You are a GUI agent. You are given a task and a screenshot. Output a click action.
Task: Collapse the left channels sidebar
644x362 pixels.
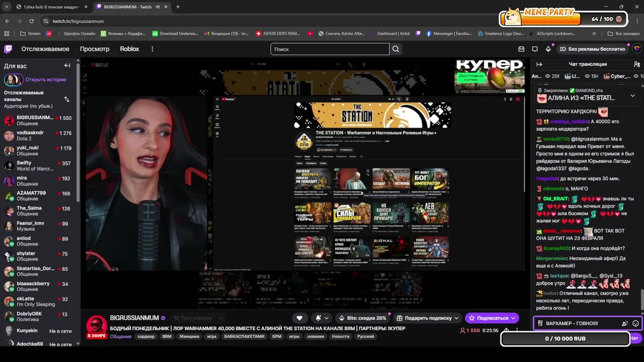(x=67, y=65)
